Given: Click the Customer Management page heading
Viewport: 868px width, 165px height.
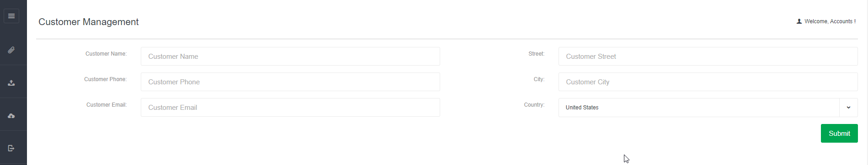Looking at the screenshot, I should [x=89, y=22].
